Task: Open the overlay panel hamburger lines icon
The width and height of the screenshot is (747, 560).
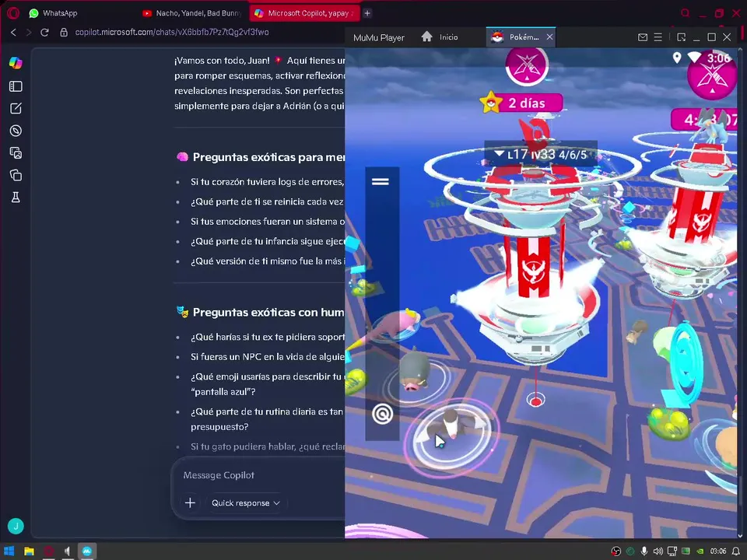Action: [x=381, y=181]
